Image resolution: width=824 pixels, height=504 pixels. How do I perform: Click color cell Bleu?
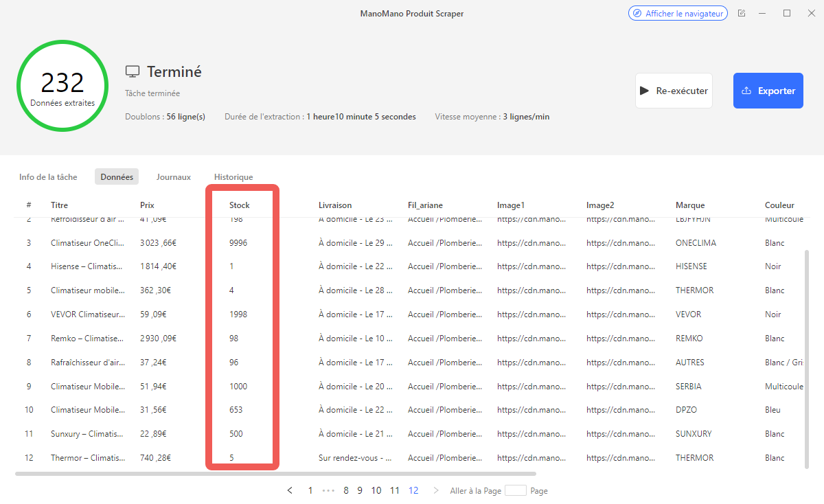pyautogui.click(x=772, y=410)
